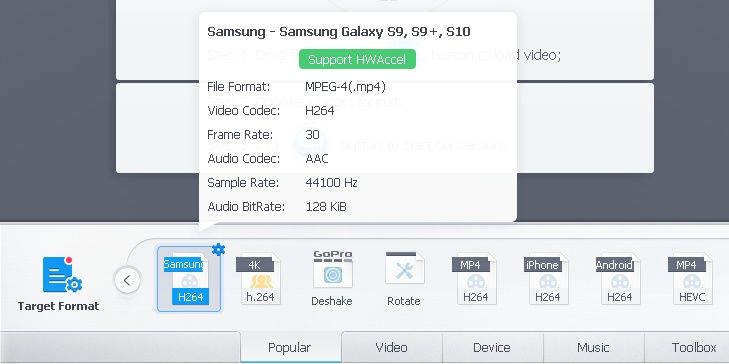Pick the MP4 H264 format preset
729x364 pixels.
coord(474,279)
